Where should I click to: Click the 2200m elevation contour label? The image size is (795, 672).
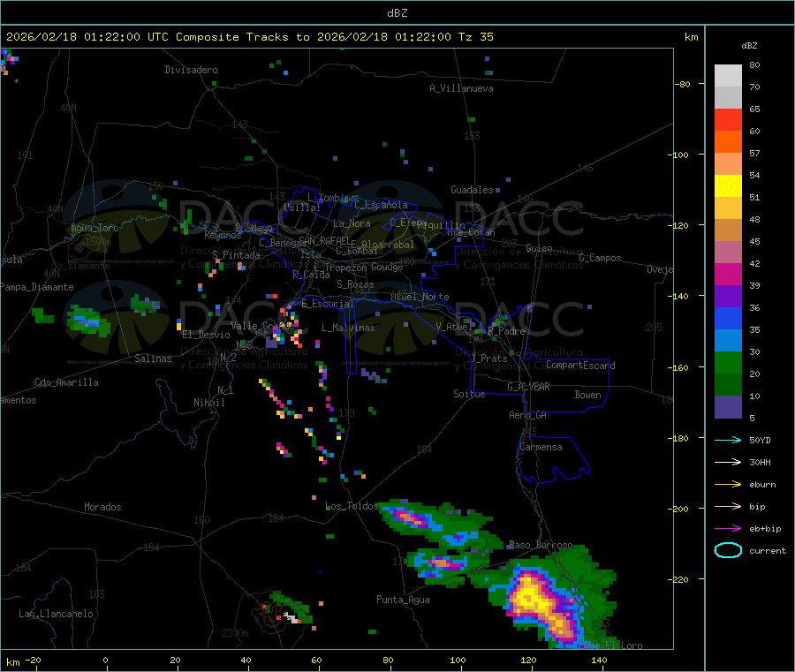[x=235, y=633]
